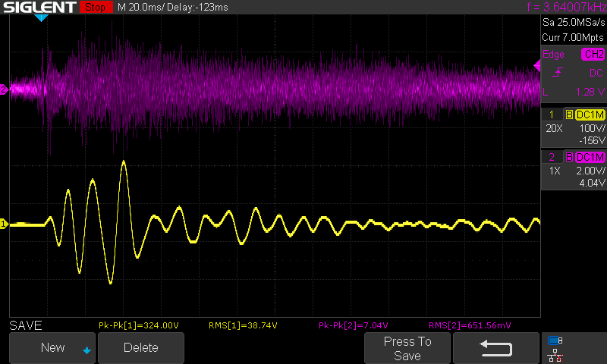Click channel 2 bandwidth limit B icon
The image size is (607, 364).
tap(569, 157)
